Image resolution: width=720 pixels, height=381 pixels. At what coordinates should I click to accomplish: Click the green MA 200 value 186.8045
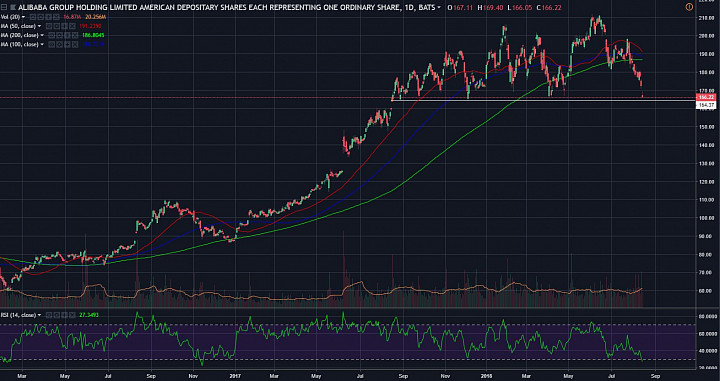tap(93, 35)
